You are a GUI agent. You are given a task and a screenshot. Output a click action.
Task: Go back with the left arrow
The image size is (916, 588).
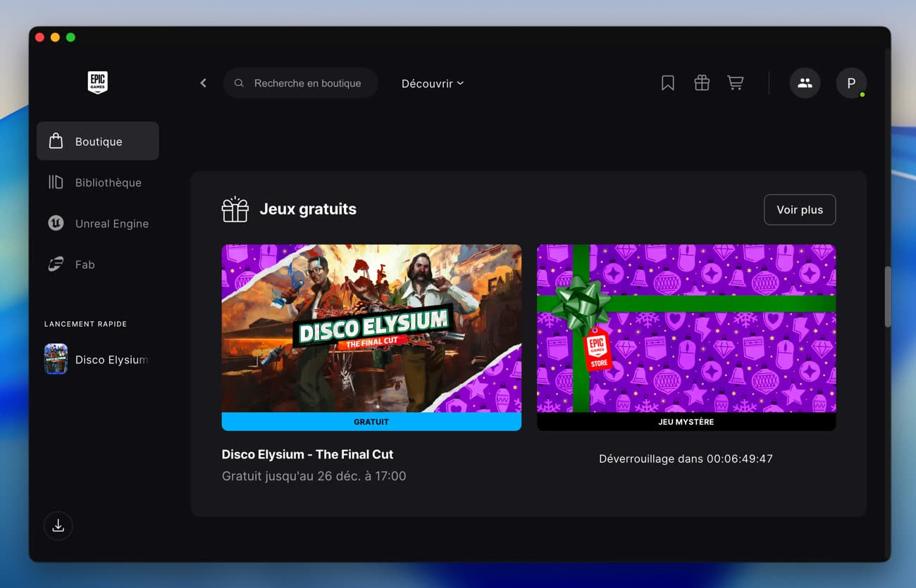pos(203,83)
